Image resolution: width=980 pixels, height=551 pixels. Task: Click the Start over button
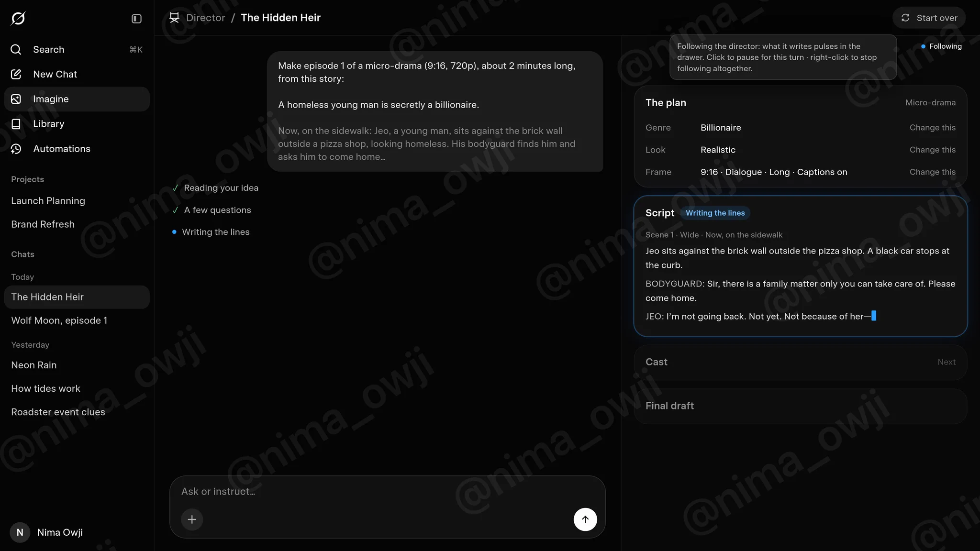(929, 18)
